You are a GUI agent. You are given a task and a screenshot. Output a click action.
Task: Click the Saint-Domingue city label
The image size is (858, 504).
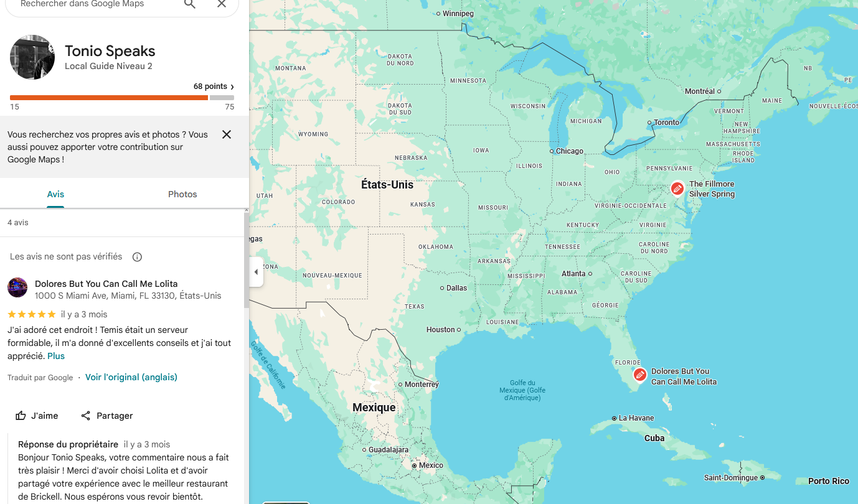(731, 478)
